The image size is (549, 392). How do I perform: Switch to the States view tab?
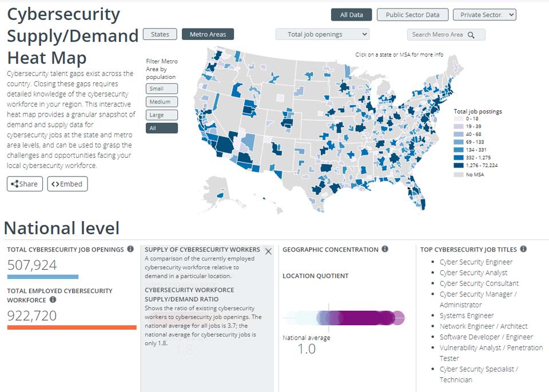160,34
